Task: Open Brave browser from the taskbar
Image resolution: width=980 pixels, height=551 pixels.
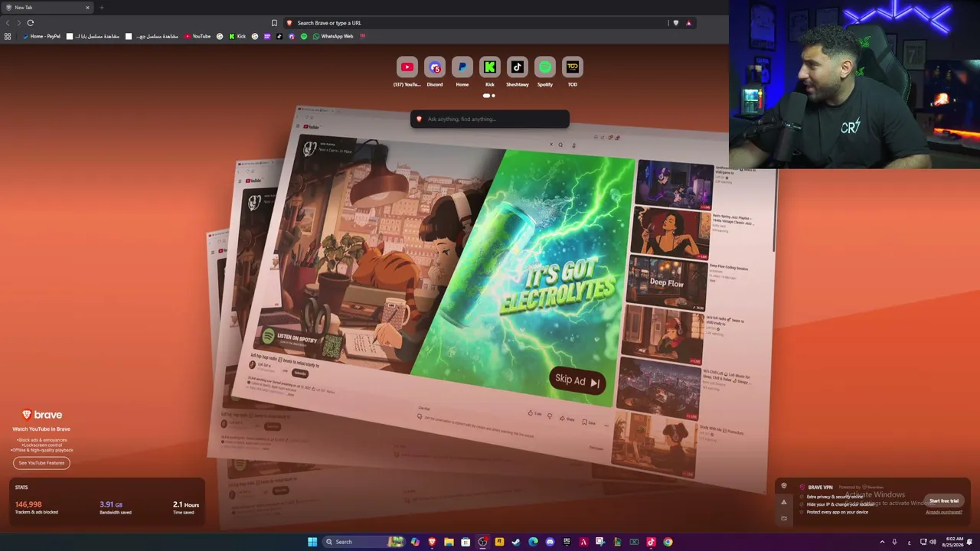Action: (x=432, y=542)
